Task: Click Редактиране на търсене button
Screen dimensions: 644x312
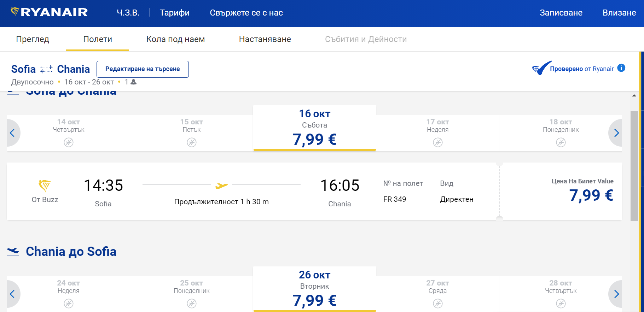Action: click(143, 69)
